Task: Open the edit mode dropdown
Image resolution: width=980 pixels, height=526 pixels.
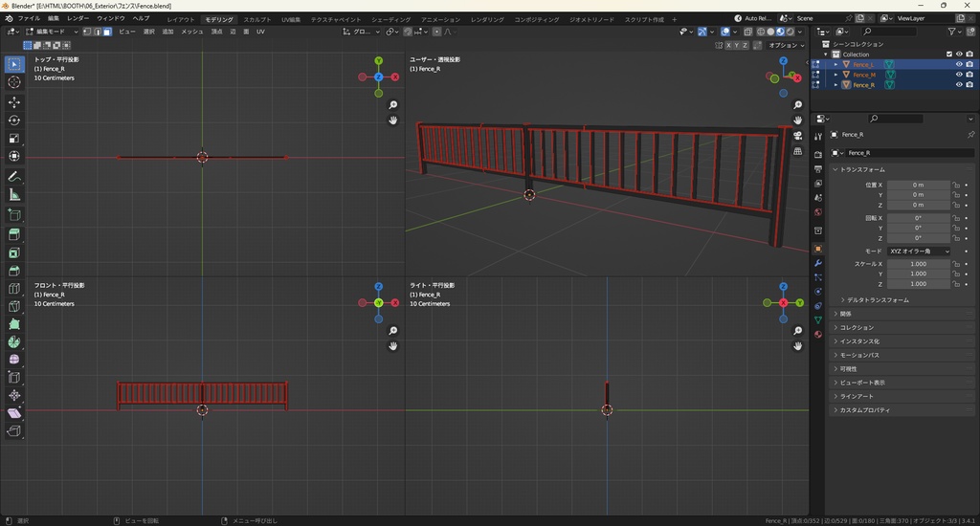Action: point(52,32)
